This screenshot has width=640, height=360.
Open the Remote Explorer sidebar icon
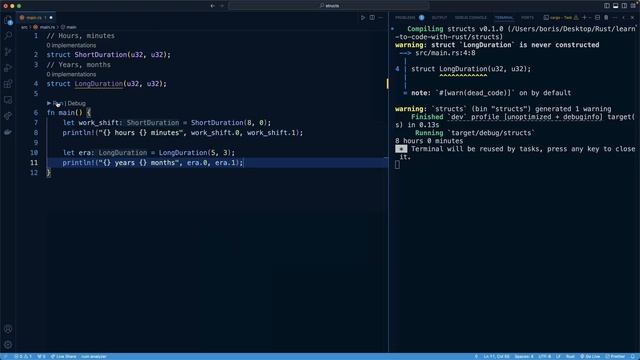click(x=8, y=100)
